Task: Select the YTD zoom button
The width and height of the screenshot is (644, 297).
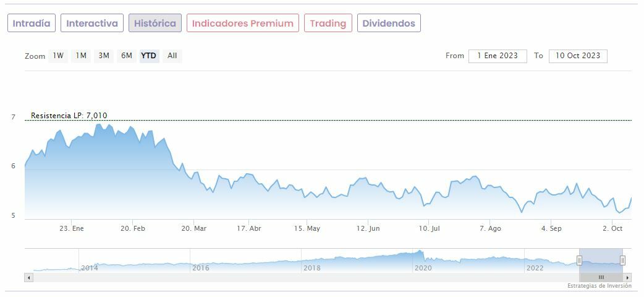Action: coord(149,56)
